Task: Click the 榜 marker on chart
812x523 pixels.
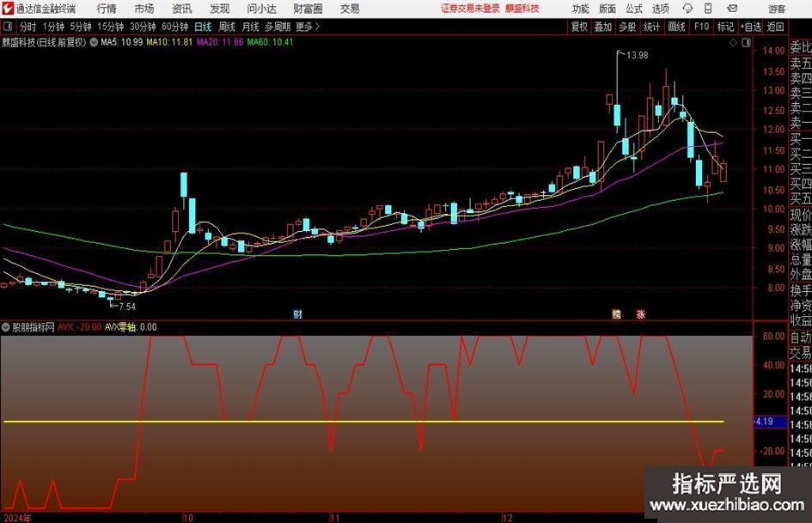Action: coord(616,314)
